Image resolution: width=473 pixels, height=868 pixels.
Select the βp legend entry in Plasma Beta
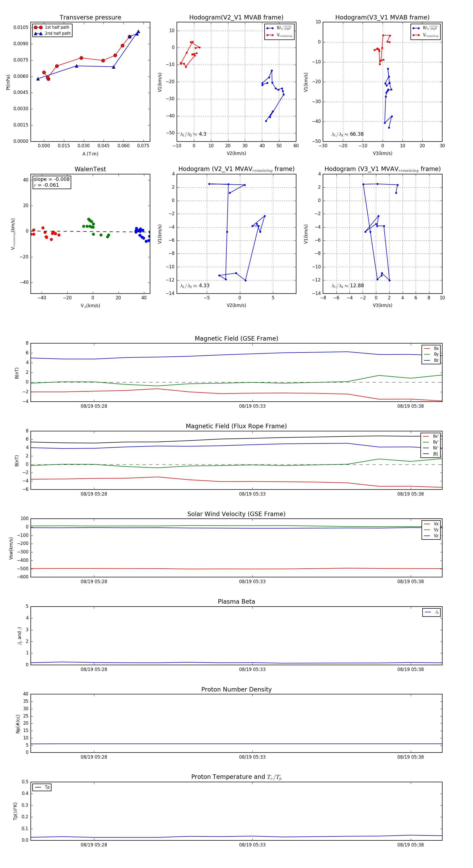pos(431,612)
